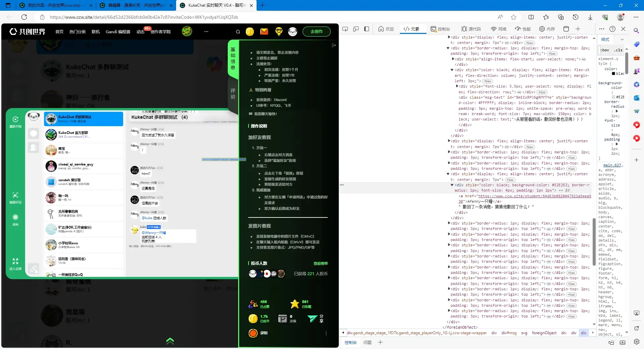Open the 性能 performance tab
The width and height of the screenshot is (644, 349).
pyautogui.click(x=523, y=29)
